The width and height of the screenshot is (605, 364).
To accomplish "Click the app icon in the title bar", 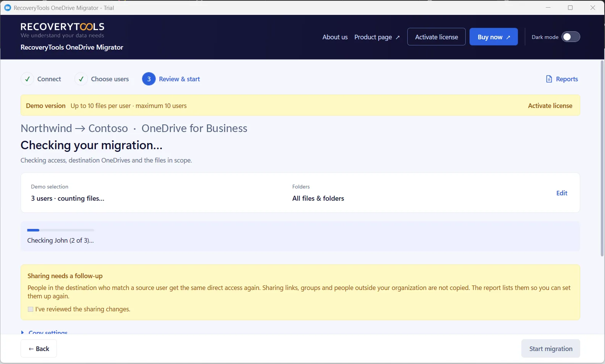I will point(8,8).
